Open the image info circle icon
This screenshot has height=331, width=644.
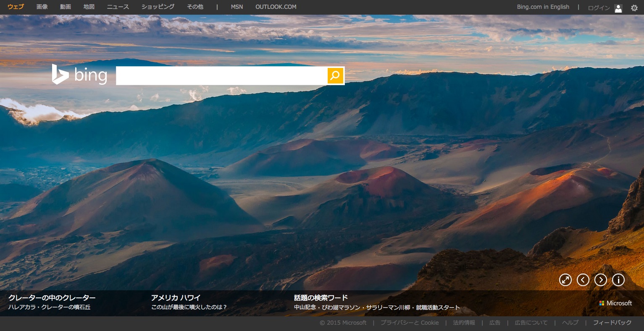618,280
